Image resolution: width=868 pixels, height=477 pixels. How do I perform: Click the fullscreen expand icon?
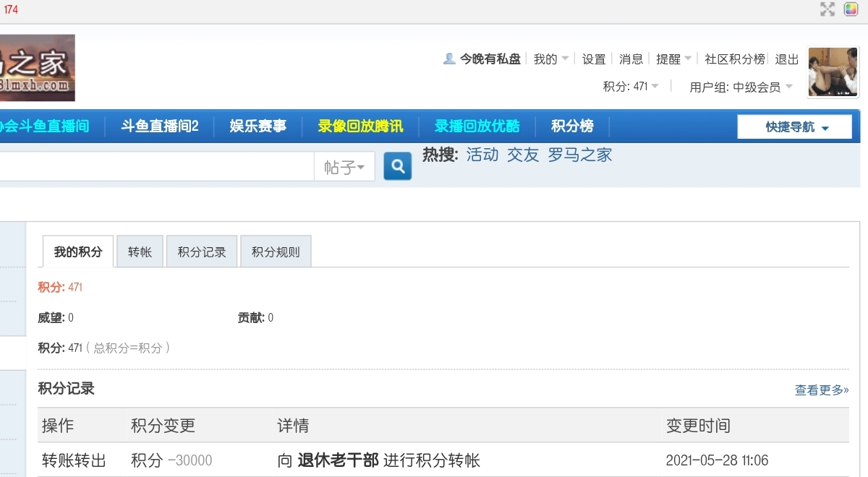coord(827,9)
